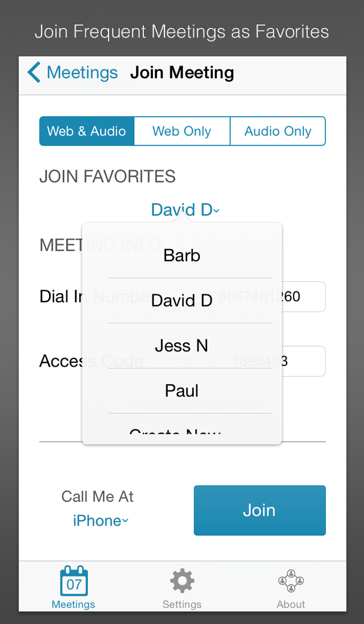Tap the About tab label

tap(291, 604)
